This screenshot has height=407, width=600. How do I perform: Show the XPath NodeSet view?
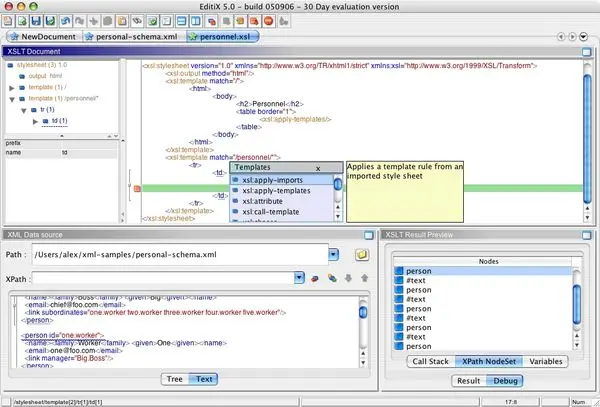489,361
